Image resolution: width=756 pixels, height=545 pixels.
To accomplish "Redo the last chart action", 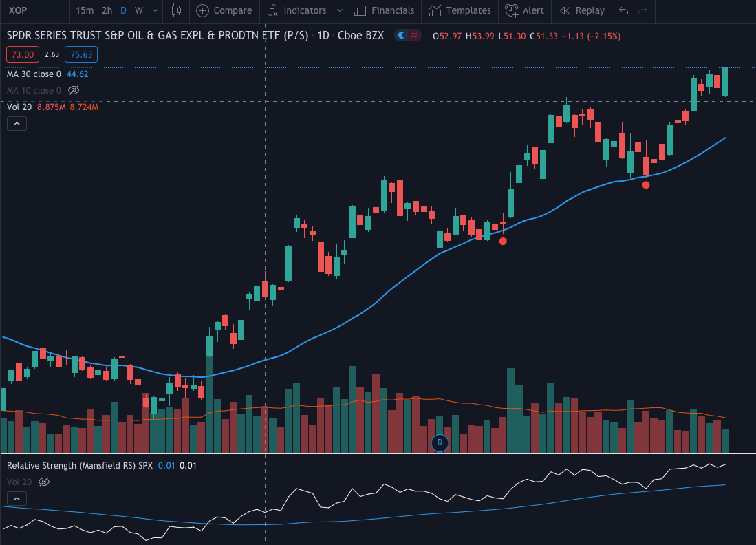I will pyautogui.click(x=642, y=10).
